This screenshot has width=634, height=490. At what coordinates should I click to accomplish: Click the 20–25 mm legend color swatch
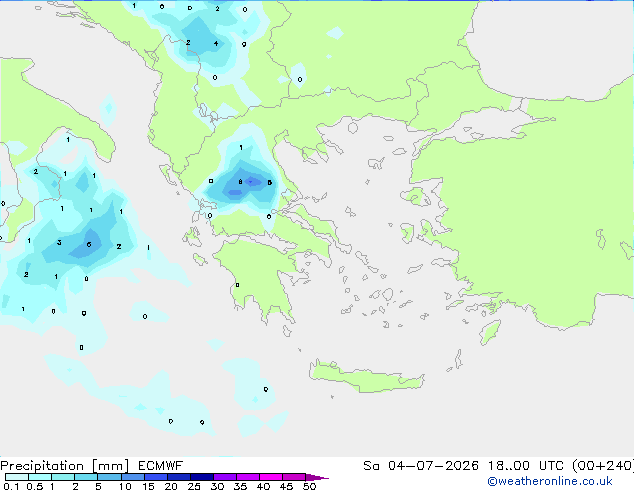click(x=179, y=477)
